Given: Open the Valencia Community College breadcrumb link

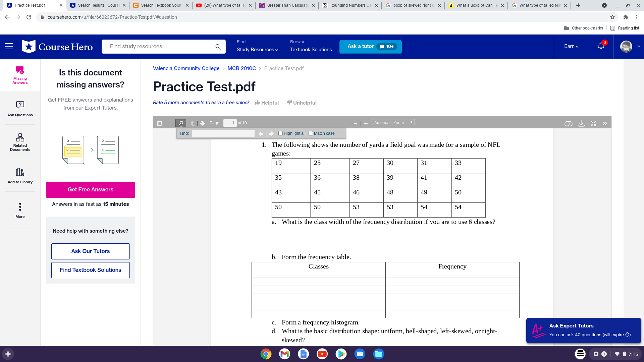Looking at the screenshot, I should (186, 68).
